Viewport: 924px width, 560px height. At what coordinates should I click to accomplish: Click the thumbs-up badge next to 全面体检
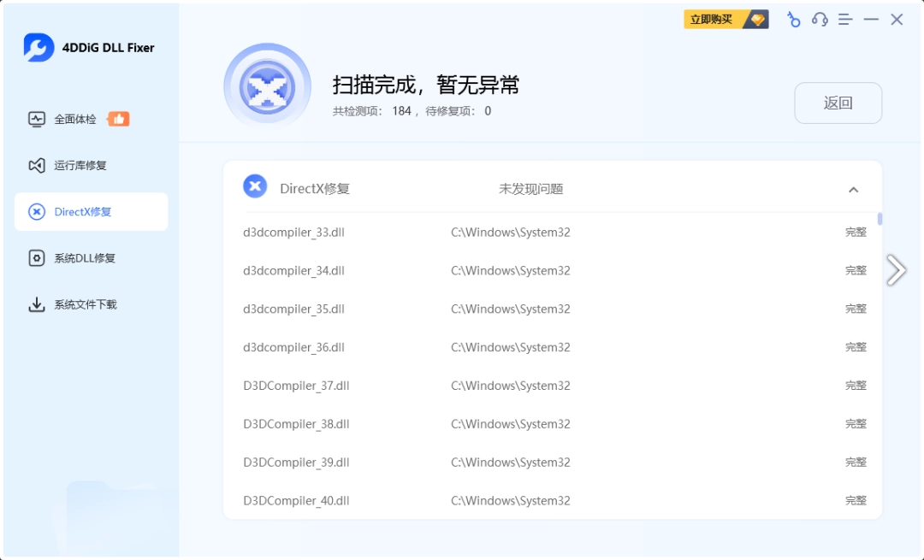(116, 119)
